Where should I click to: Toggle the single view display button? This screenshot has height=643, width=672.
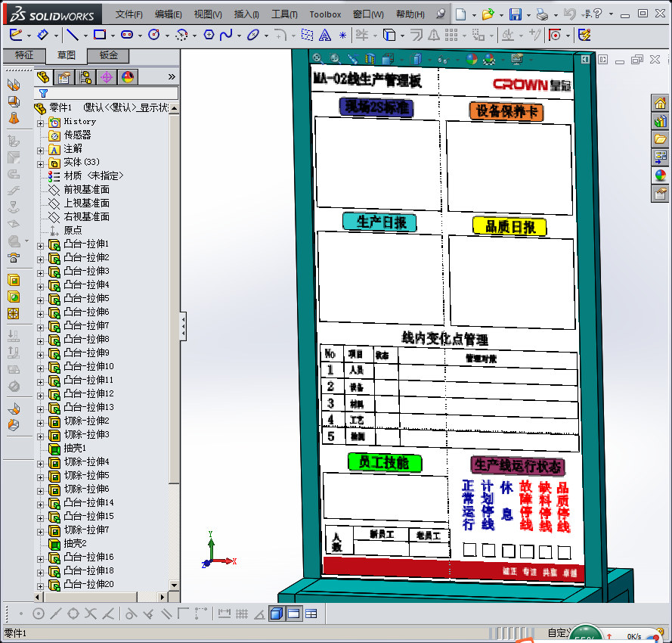294,613
